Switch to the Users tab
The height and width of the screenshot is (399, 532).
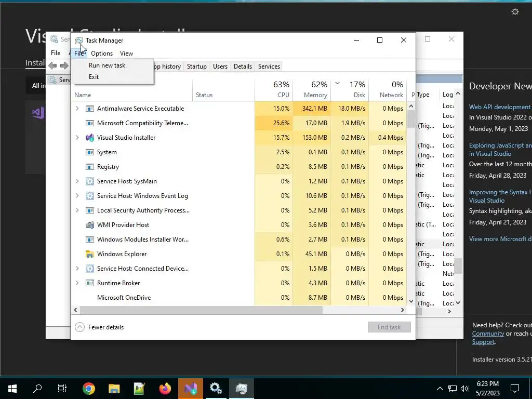coord(220,66)
